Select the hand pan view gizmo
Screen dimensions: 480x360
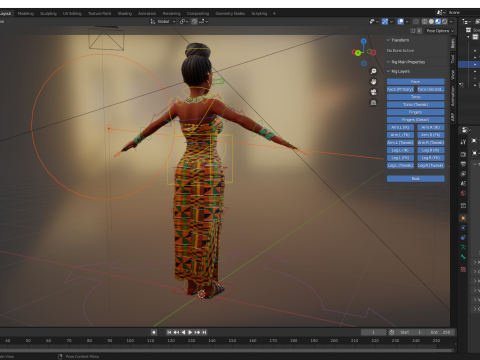374,82
